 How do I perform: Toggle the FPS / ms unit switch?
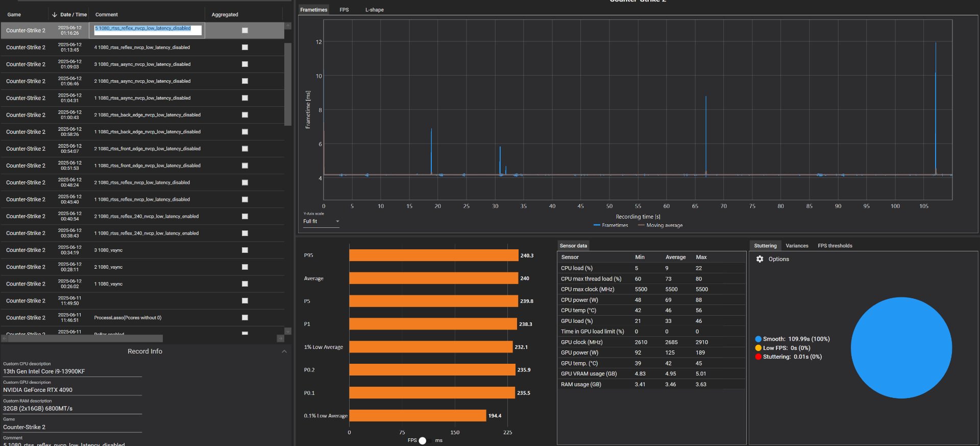(423, 440)
